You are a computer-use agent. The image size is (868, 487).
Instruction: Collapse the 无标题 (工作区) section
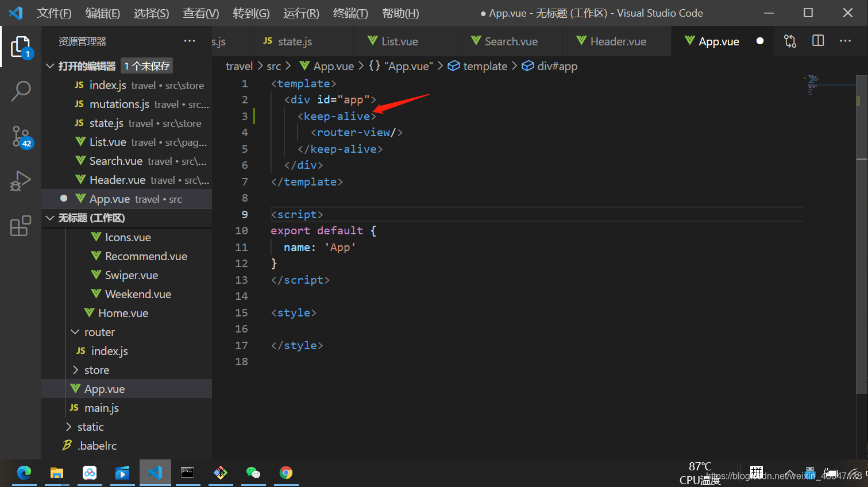50,218
